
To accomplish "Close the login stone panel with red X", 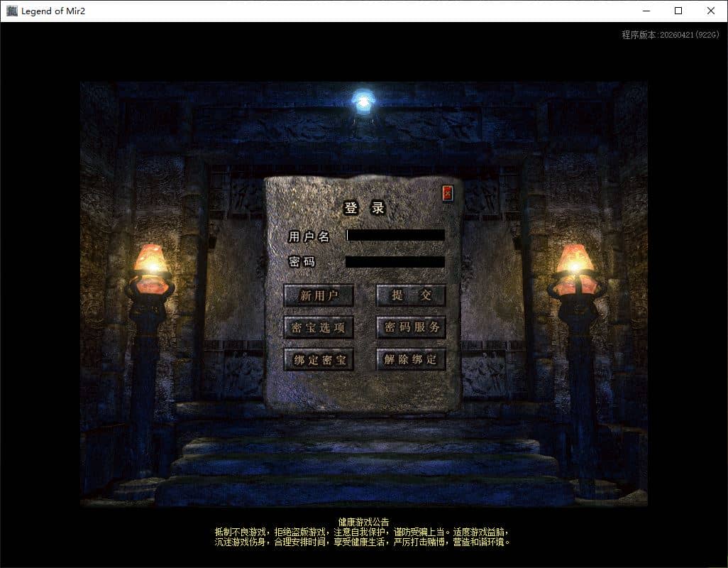I will tap(447, 192).
